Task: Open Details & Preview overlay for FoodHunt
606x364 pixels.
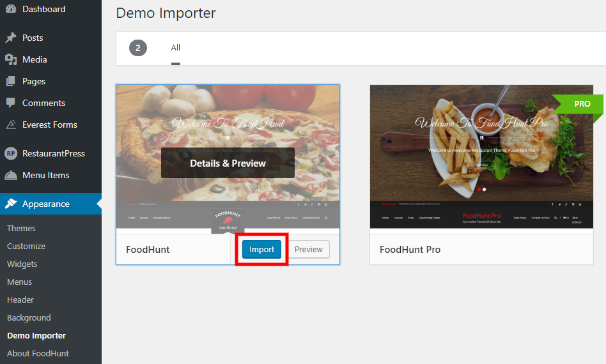Action: [228, 163]
